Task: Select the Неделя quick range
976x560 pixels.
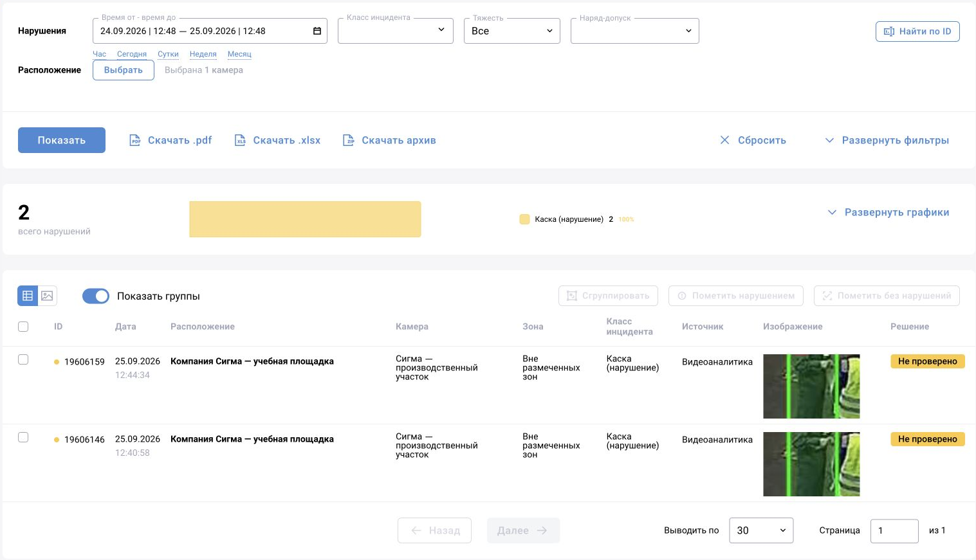Action: [203, 54]
